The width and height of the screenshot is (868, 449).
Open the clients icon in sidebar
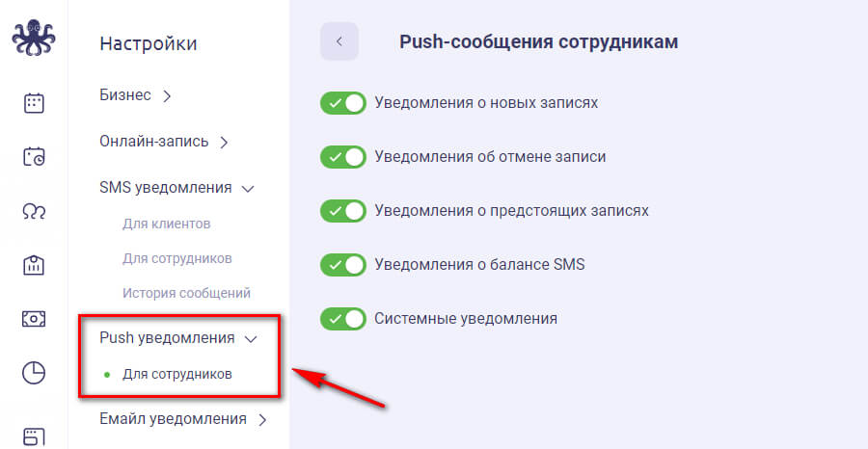[x=34, y=211]
